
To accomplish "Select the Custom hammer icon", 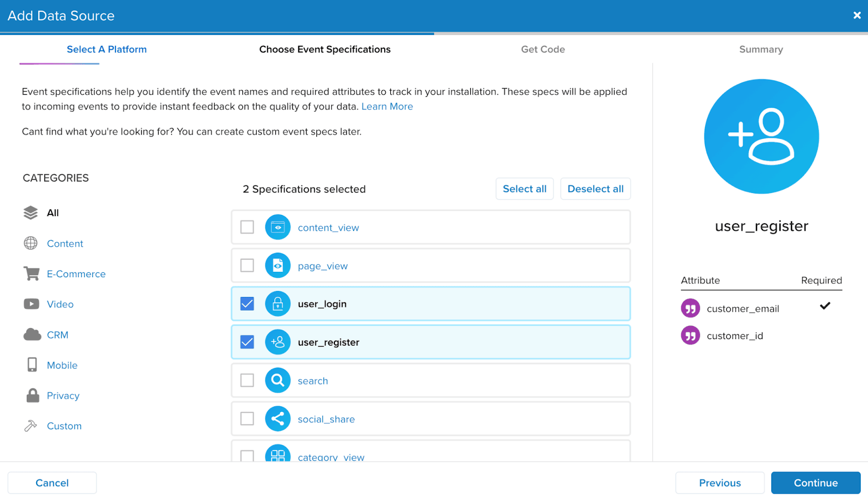I will coord(31,425).
